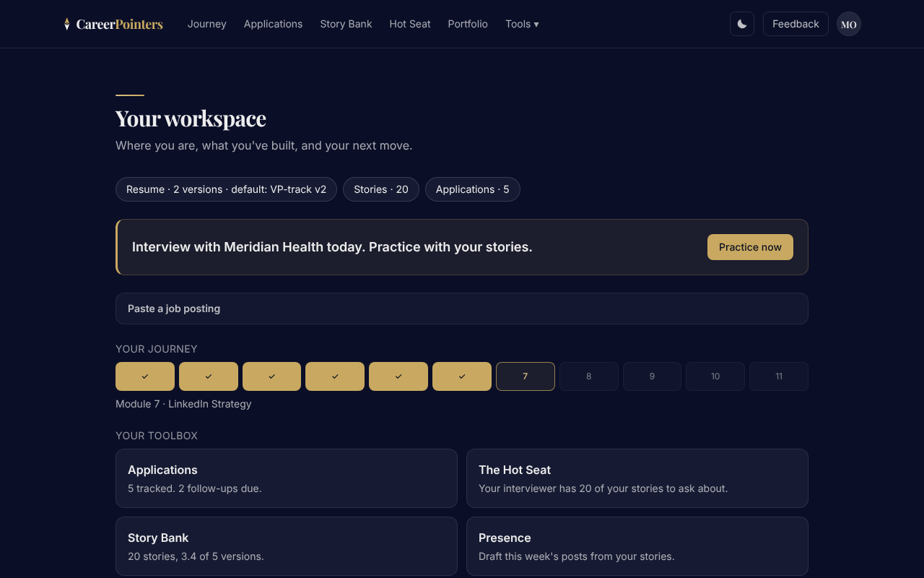Image resolution: width=924 pixels, height=578 pixels.
Task: Open the Stories · 20 chip
Action: pos(381,189)
